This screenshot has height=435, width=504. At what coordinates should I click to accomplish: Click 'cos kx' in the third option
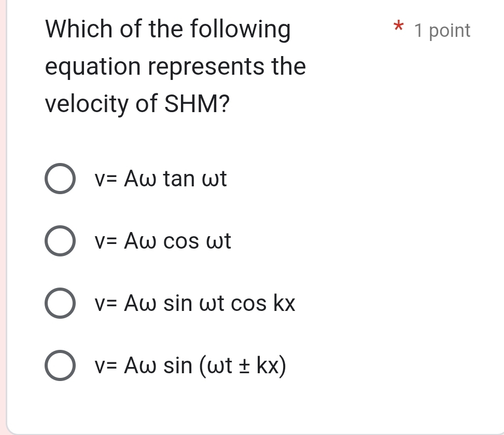pos(263,304)
